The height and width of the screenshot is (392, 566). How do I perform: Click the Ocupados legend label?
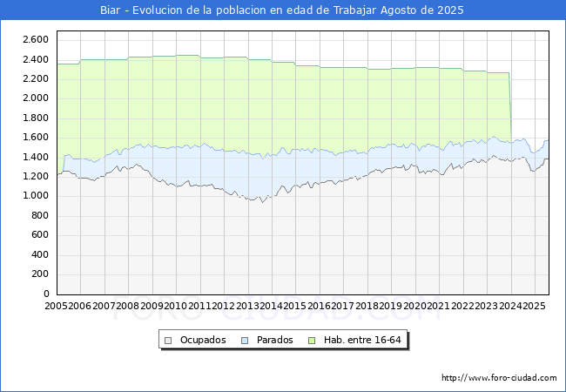pyautogui.click(x=203, y=340)
